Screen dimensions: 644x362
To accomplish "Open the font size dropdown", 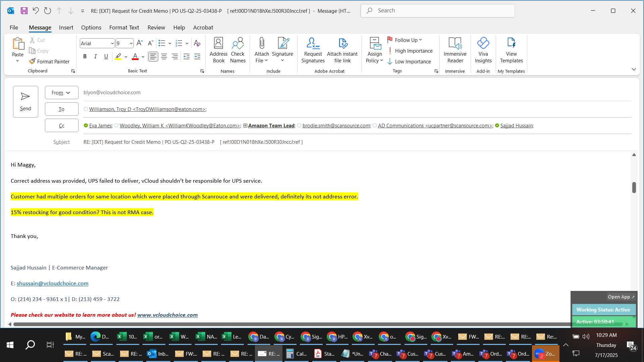I will click(131, 44).
